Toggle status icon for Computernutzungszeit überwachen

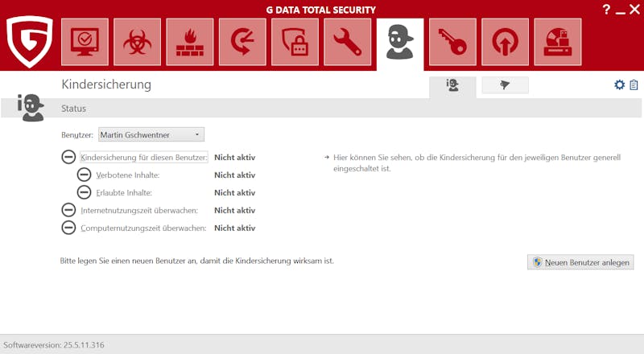coord(68,228)
